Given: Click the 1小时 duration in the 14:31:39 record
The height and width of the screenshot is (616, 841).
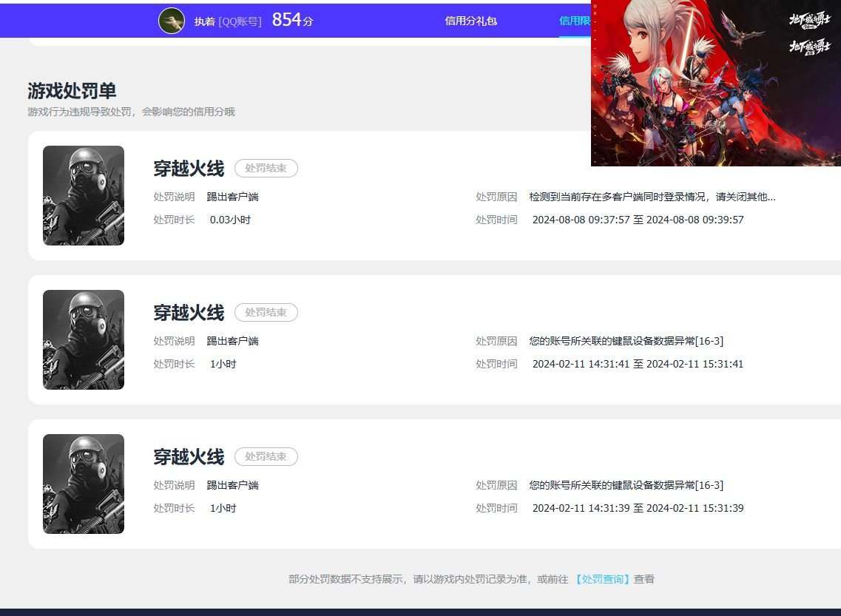Looking at the screenshot, I should 223,508.
